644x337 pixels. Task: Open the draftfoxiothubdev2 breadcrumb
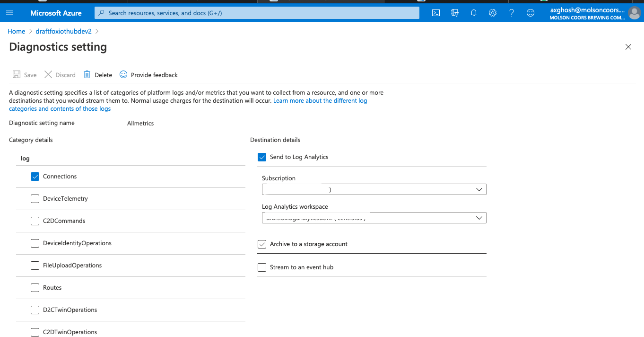[64, 31]
